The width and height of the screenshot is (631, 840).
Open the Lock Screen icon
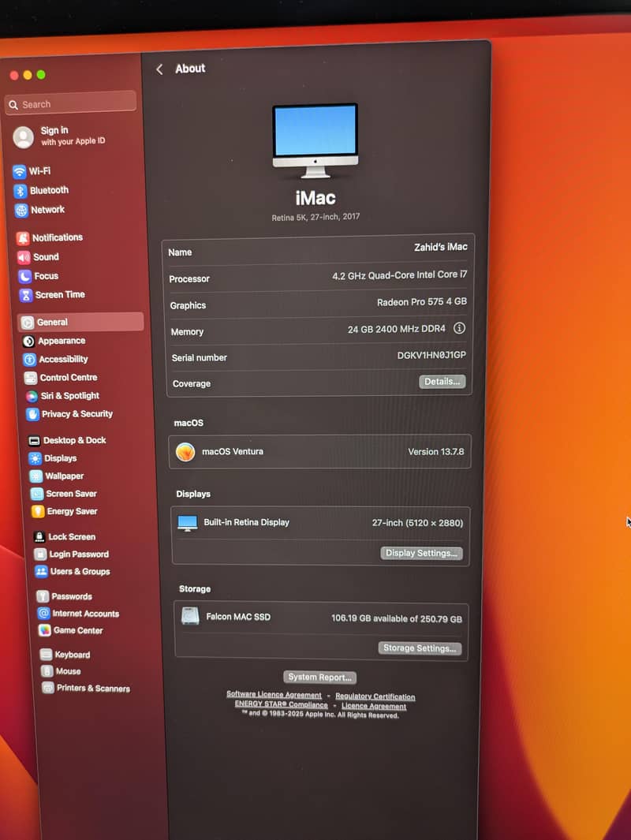(x=39, y=537)
